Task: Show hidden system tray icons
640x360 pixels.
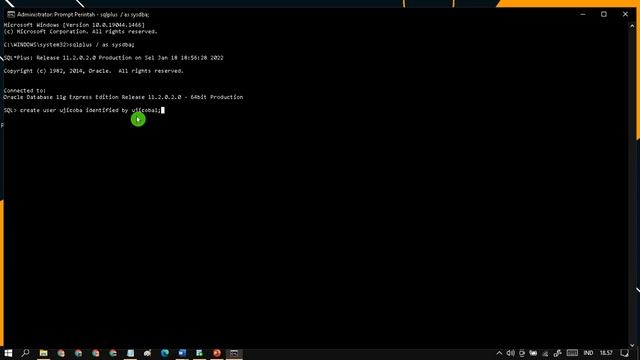Action: (x=499, y=353)
